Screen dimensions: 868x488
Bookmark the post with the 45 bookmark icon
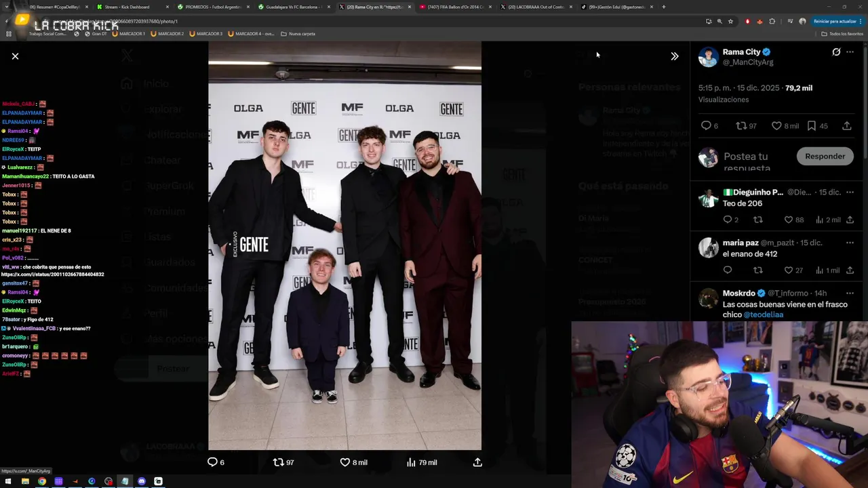tap(812, 125)
